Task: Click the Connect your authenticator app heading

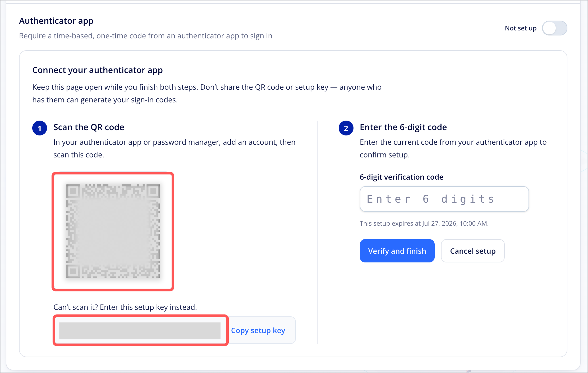Action: 98,70
